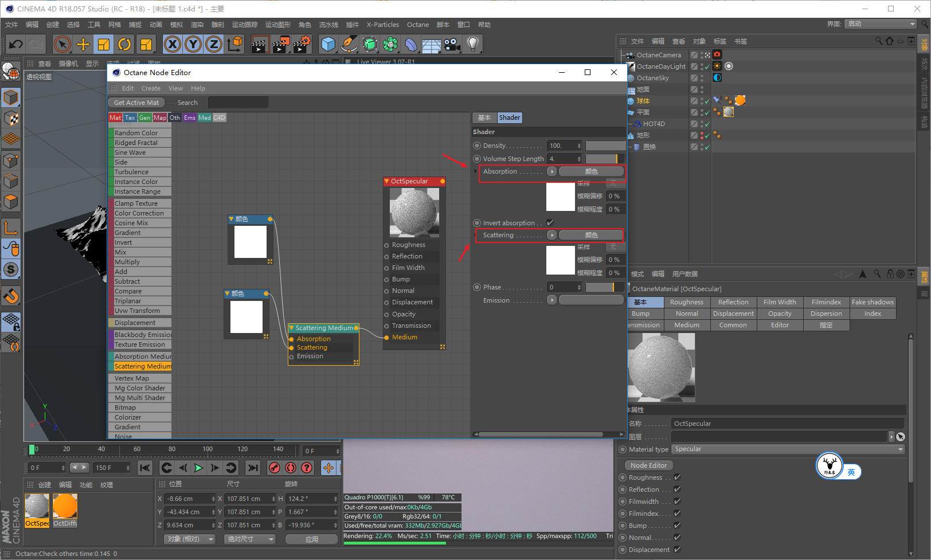Viewport: 931px width, 560px height.
Task: Toggle Invert absorption checkbox
Action: tap(550, 222)
